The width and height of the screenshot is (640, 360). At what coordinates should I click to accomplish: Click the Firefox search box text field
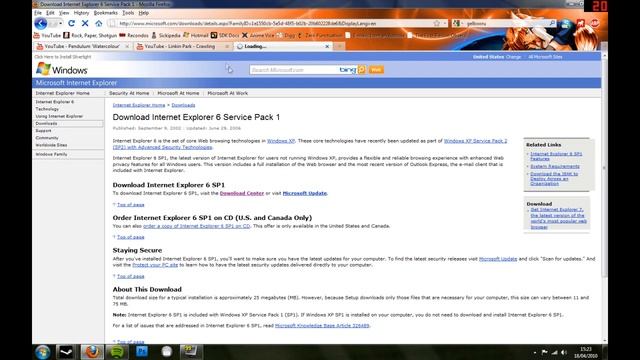pos(506,23)
